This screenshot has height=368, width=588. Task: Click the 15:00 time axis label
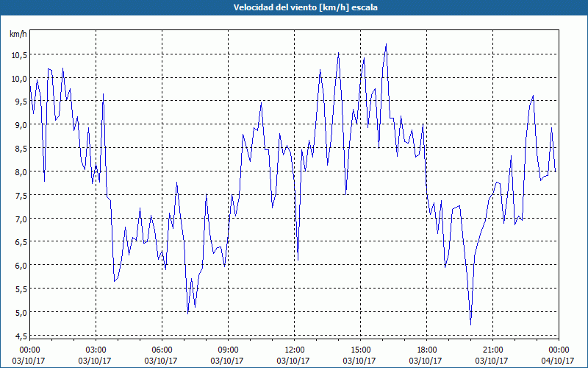pyautogui.click(x=361, y=350)
